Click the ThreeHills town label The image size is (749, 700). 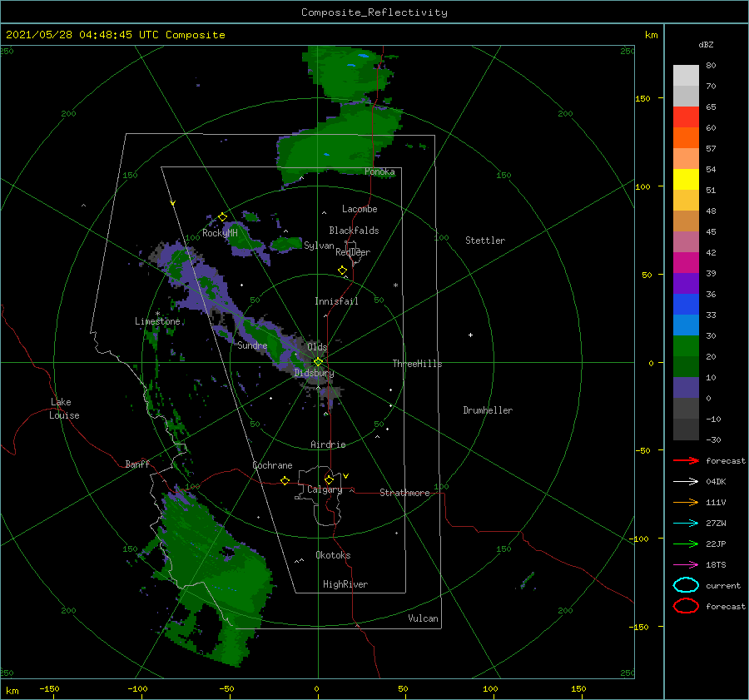pyautogui.click(x=417, y=364)
